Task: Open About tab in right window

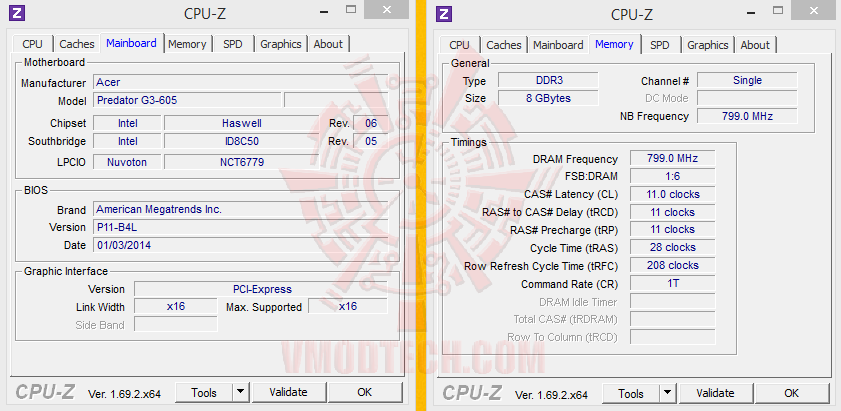Action: pyautogui.click(x=755, y=45)
